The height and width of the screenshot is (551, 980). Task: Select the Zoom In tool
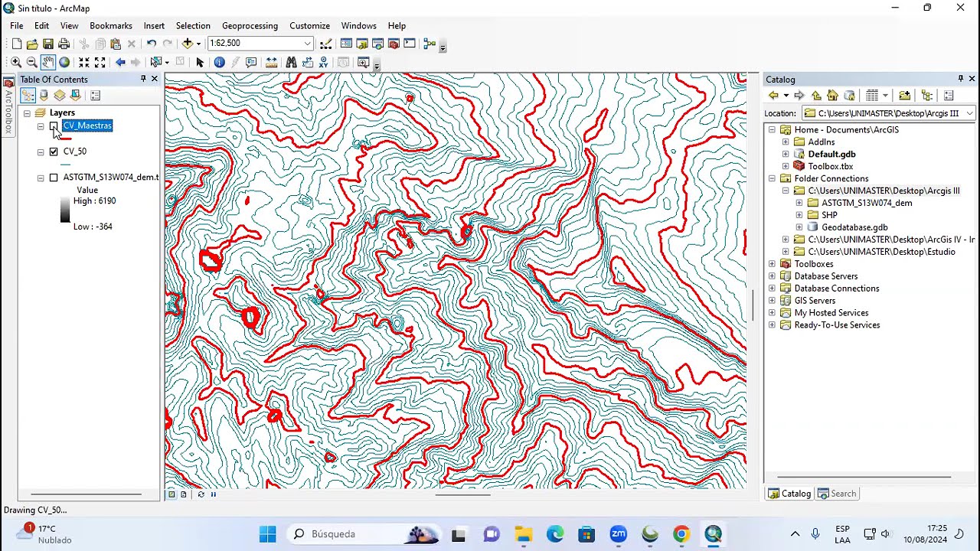(15, 62)
